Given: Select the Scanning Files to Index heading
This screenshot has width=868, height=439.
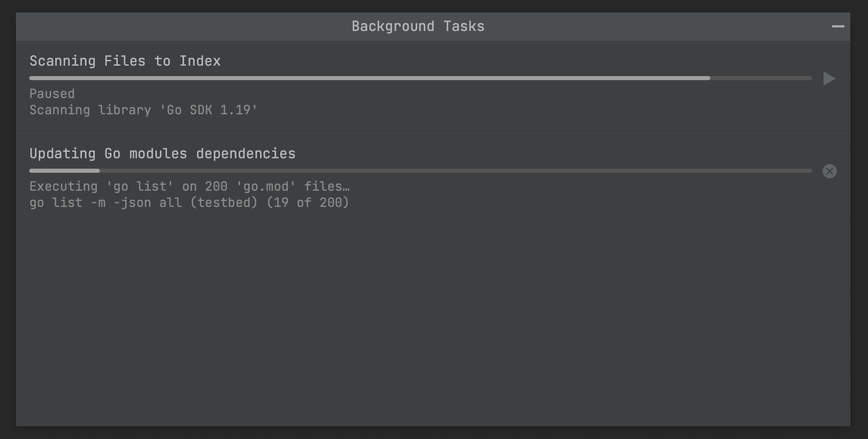Looking at the screenshot, I should (125, 61).
